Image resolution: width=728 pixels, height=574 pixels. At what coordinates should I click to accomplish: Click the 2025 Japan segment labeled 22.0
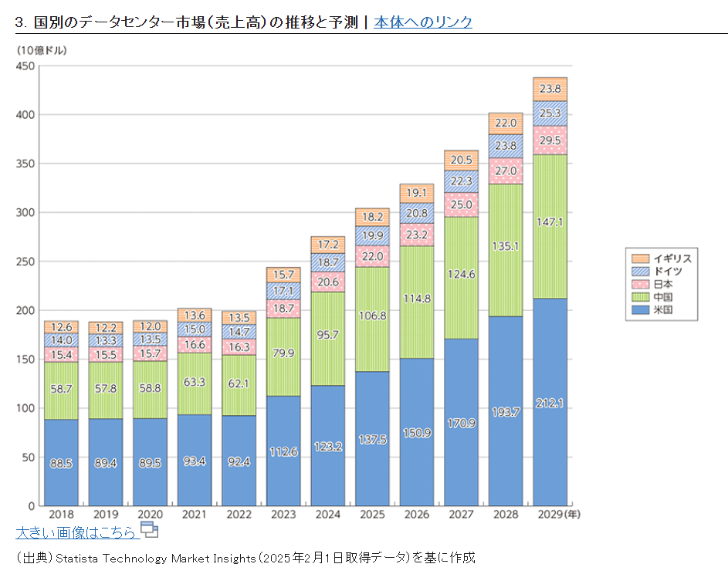372,256
